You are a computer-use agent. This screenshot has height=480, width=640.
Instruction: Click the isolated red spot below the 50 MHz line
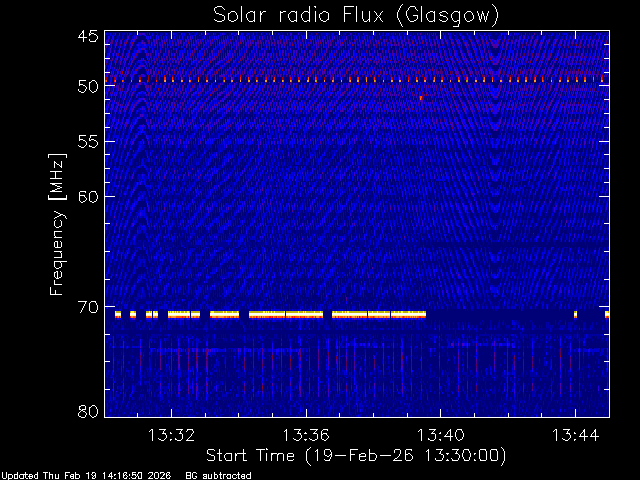[x=421, y=98]
